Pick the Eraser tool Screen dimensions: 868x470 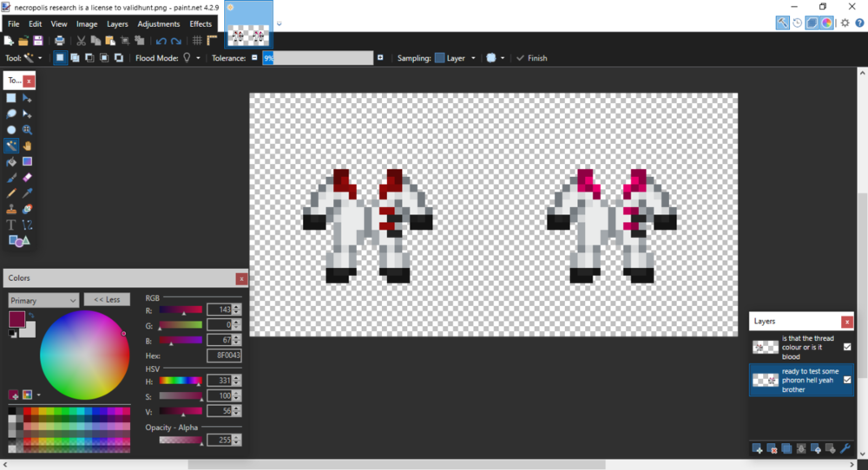pyautogui.click(x=27, y=178)
